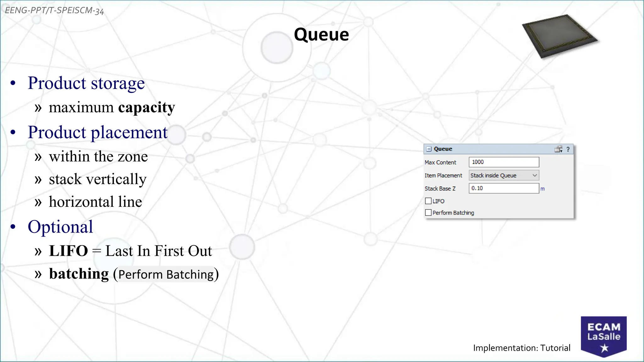
Task: Click the 'Implementation: Tutorial' footer text
Action: pyautogui.click(x=522, y=348)
